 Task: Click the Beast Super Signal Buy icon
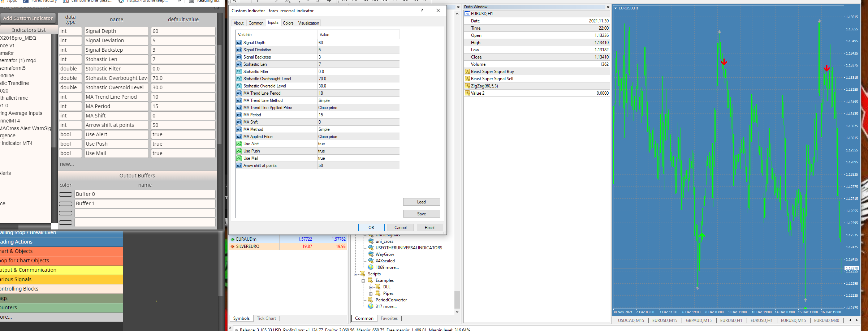(x=467, y=72)
